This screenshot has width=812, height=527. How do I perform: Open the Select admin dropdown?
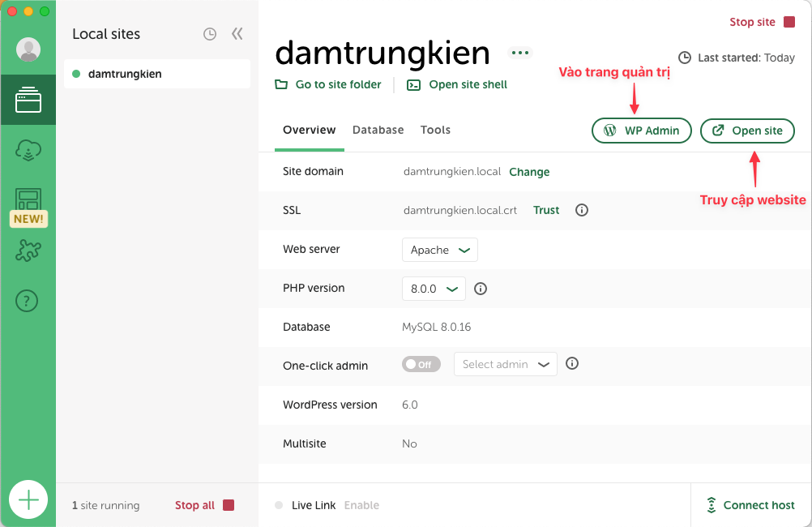(x=506, y=364)
